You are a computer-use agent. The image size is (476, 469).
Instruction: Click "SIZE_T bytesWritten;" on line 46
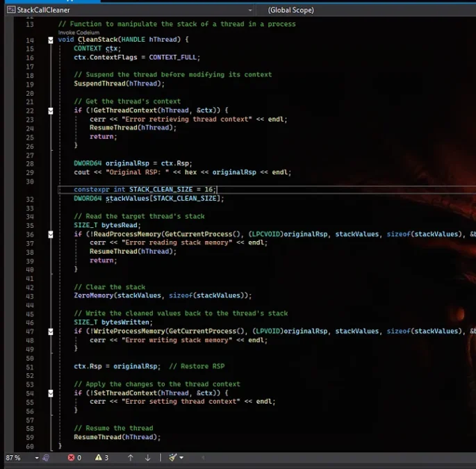[113, 322]
